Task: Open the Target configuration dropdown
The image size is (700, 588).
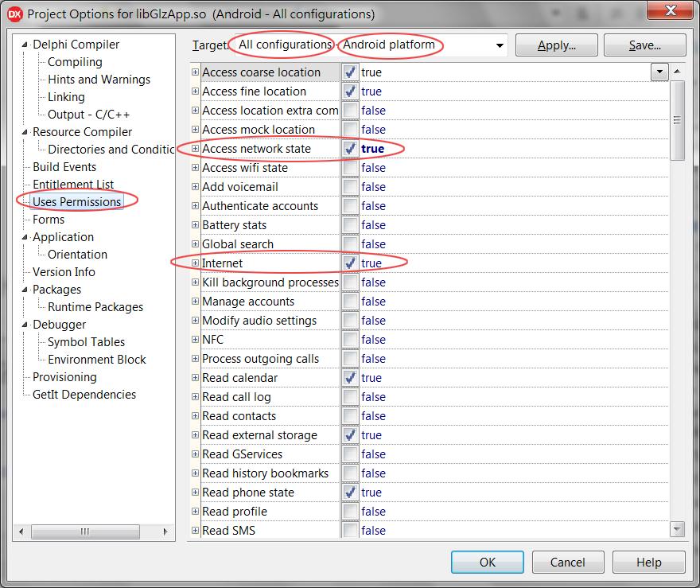Action: pyautogui.click(x=500, y=45)
